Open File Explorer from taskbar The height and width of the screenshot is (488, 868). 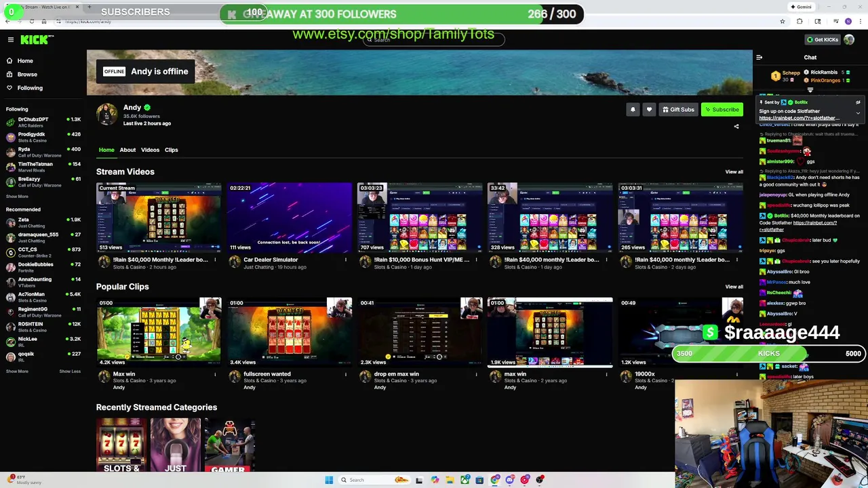point(450,480)
